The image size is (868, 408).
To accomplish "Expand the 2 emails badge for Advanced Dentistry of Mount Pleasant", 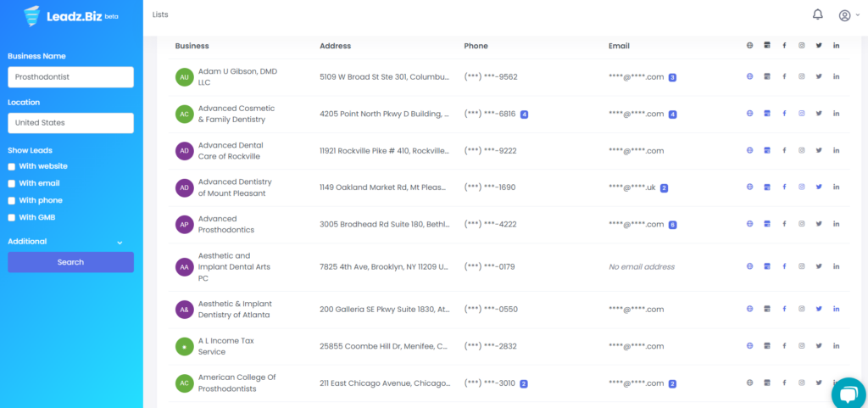I will pyautogui.click(x=664, y=188).
